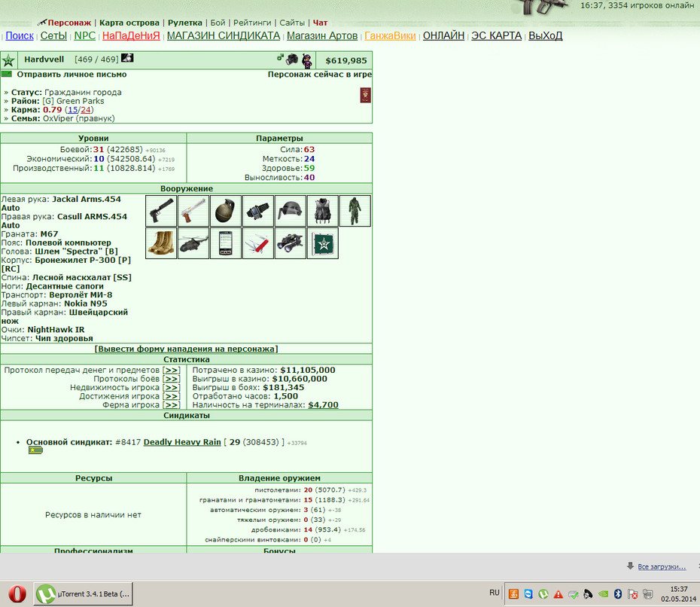Image resolution: width=700 pixels, height=607 pixels.
Task: Open МАГАЗИН СИНДИКАТА link
Action: (x=224, y=35)
